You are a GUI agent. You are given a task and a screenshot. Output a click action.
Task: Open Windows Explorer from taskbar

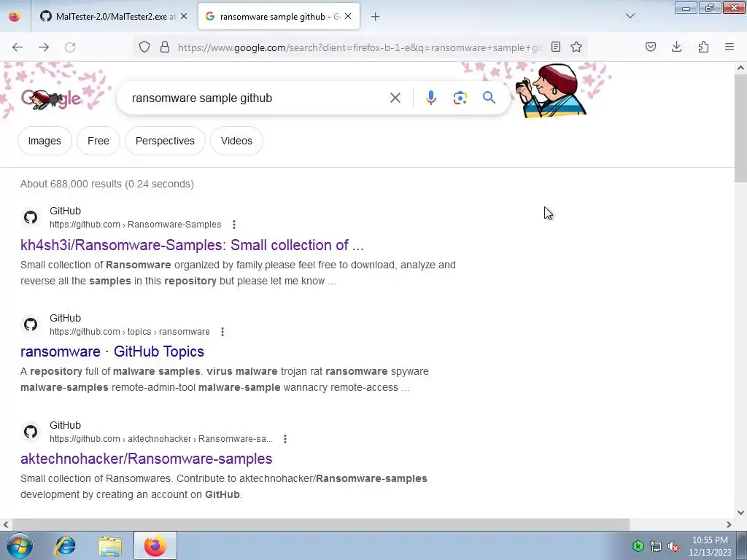(110, 545)
